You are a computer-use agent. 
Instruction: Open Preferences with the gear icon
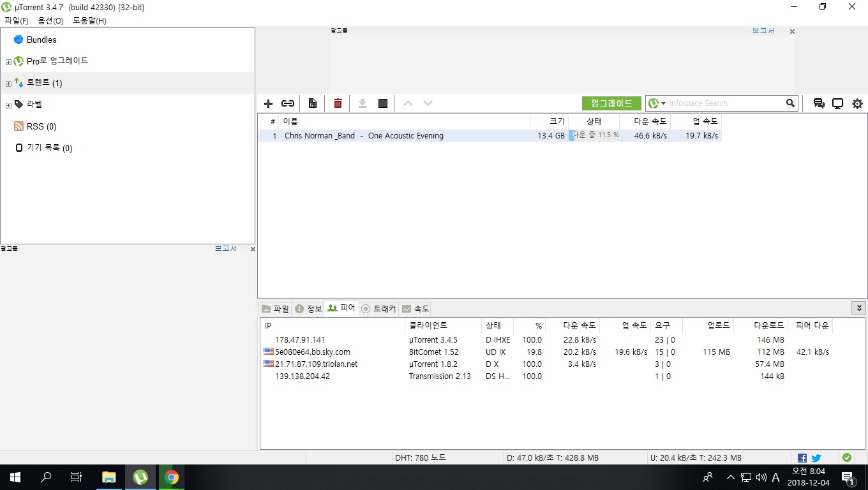[x=857, y=103]
